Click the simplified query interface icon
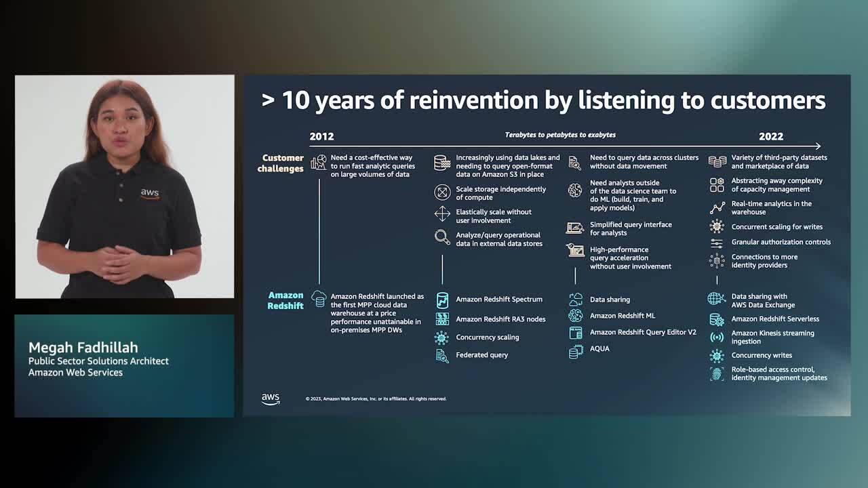 575,228
